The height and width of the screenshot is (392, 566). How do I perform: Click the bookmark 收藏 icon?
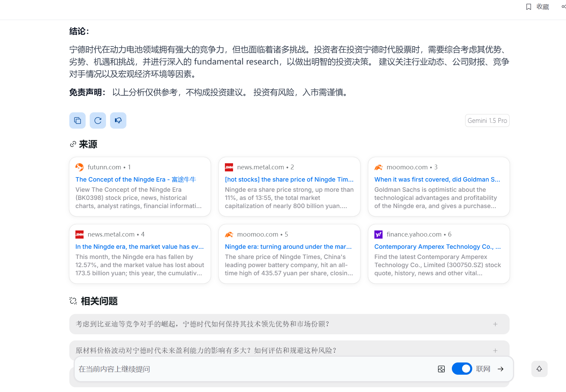(529, 7)
